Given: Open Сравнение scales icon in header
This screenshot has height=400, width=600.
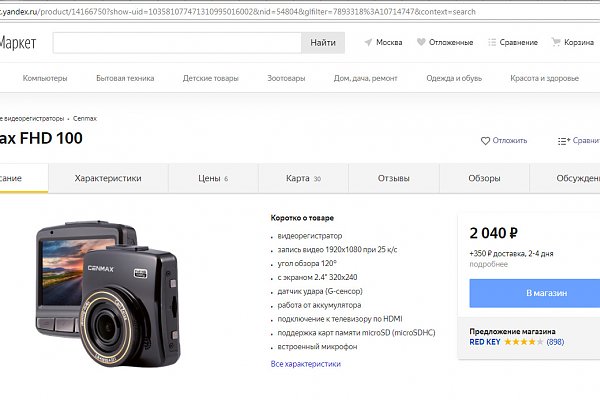Looking at the screenshot, I should tap(495, 43).
